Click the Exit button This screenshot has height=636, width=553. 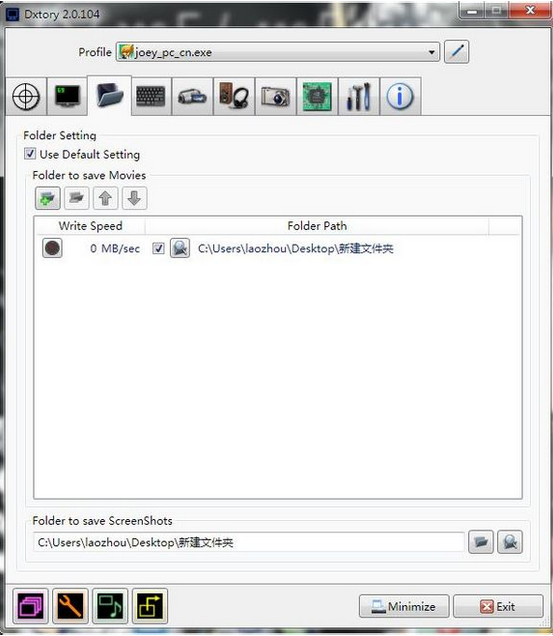[498, 606]
